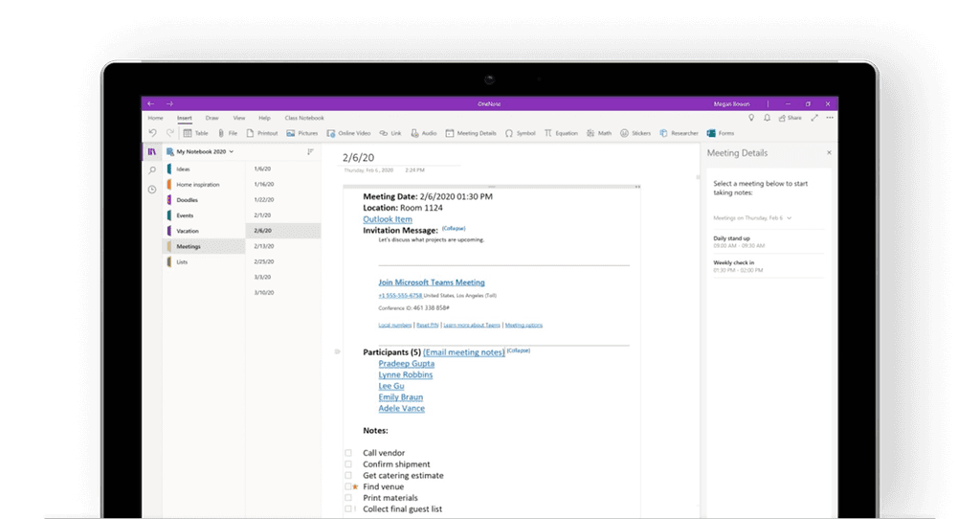Click the 2/6/20 page title
Image resolution: width=980 pixels, height=519 pixels.
[358, 158]
